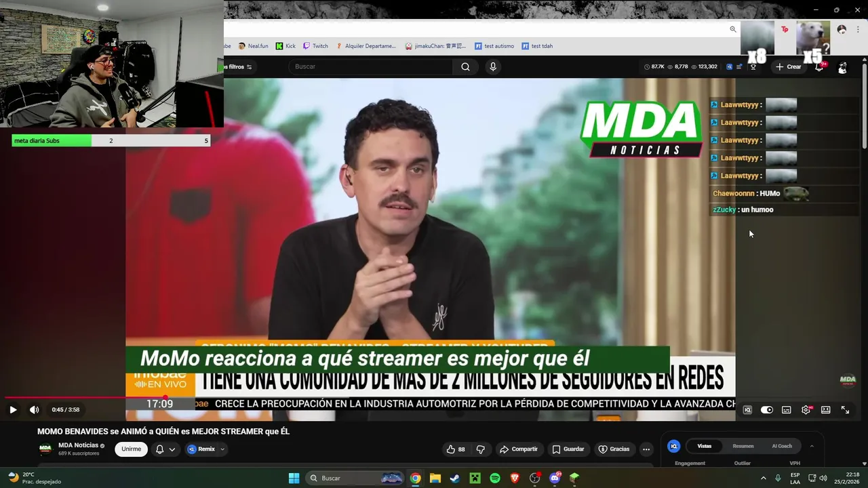Open the Chrome profile avatar

click(842, 29)
